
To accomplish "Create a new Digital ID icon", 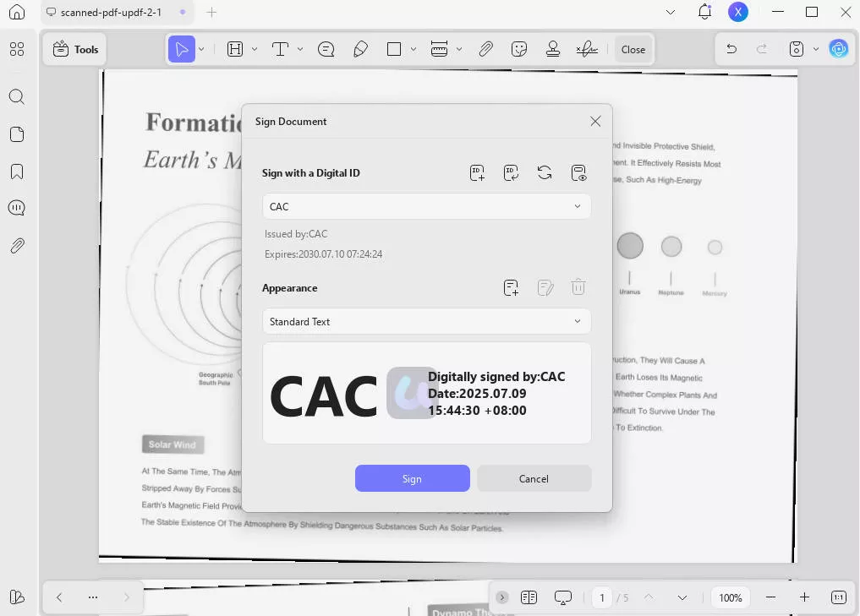I will click(477, 172).
